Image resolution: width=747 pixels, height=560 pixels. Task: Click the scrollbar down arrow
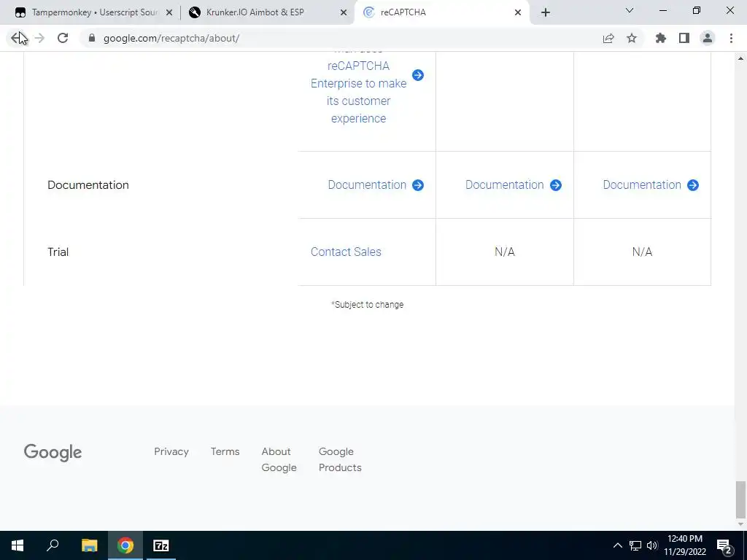(740, 524)
